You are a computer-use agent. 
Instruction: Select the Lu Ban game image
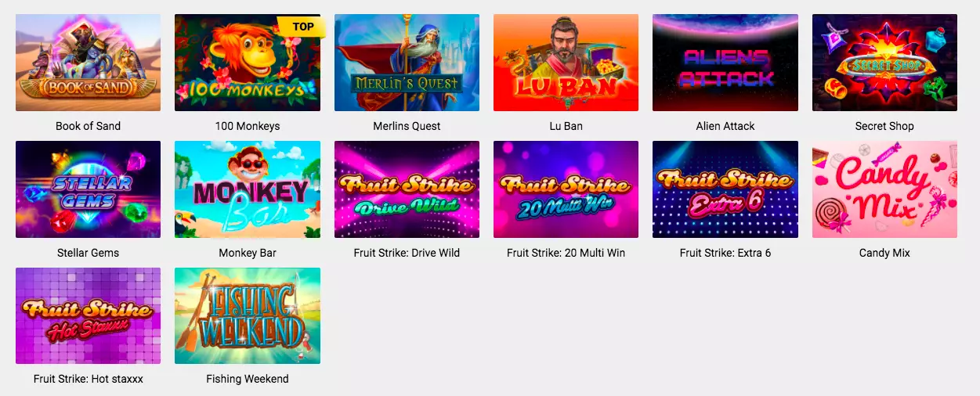(x=566, y=63)
